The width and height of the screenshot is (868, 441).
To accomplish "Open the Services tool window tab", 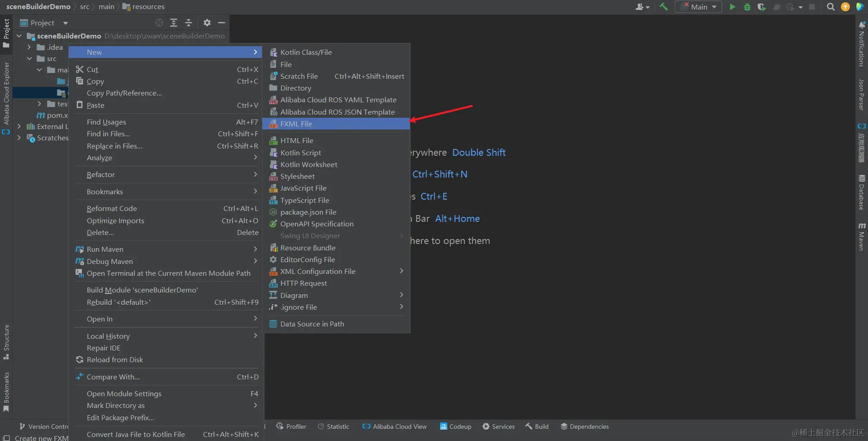I will coord(498,427).
